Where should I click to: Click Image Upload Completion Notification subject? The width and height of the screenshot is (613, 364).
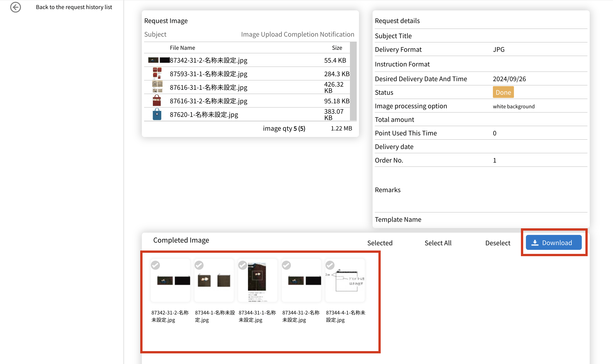coord(297,34)
